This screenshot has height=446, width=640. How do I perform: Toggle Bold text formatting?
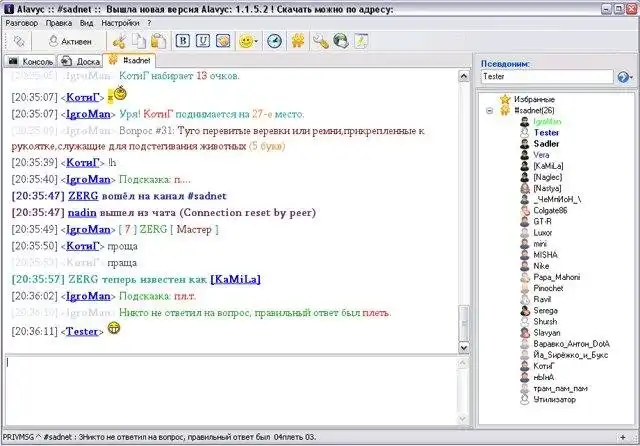tap(183, 41)
